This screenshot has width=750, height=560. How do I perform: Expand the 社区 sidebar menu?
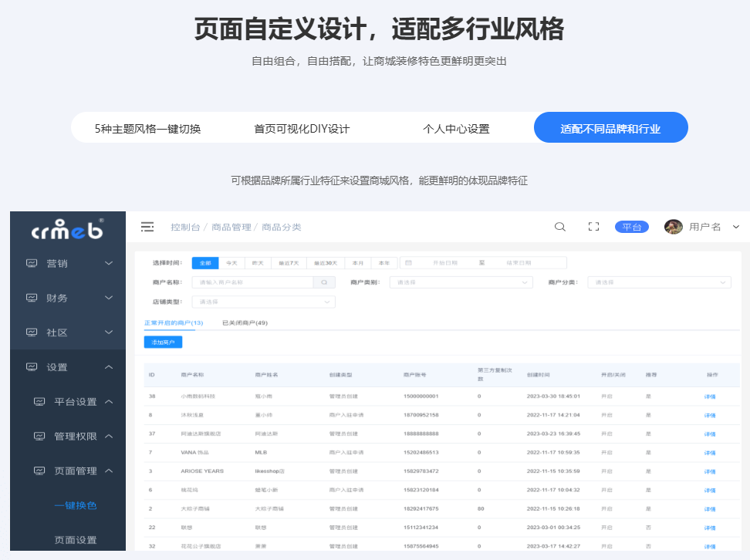[x=68, y=332]
